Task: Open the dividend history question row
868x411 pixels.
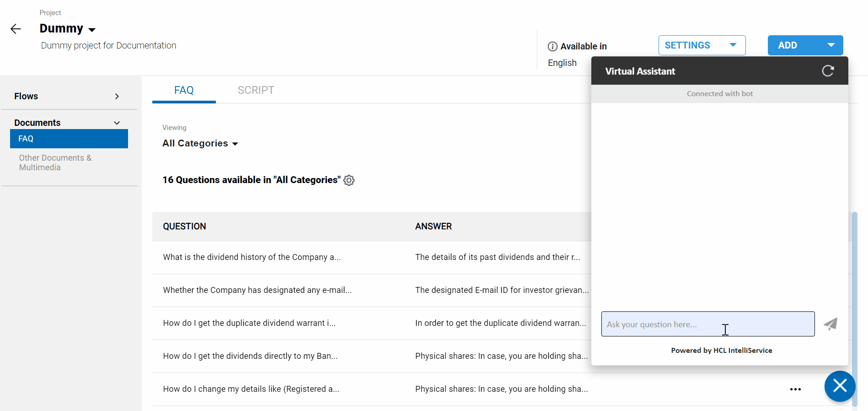Action: tap(252, 257)
